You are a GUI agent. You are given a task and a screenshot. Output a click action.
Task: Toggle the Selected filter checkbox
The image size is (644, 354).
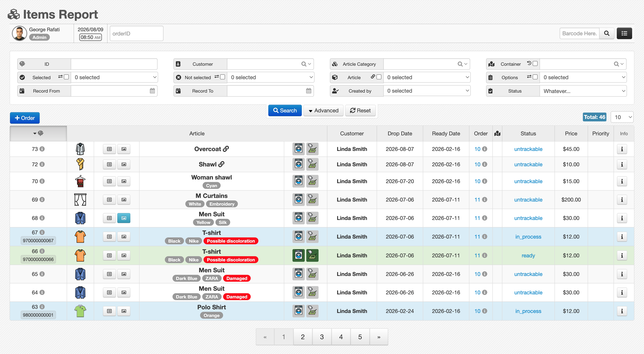(x=66, y=77)
